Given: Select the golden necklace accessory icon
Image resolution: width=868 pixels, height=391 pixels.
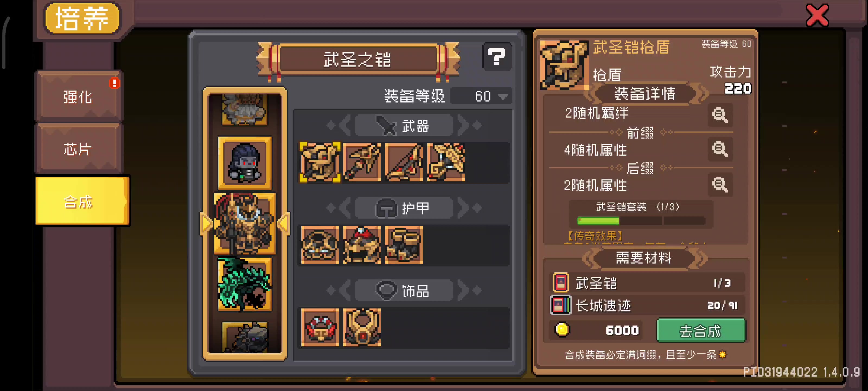Looking at the screenshot, I should click(362, 327).
